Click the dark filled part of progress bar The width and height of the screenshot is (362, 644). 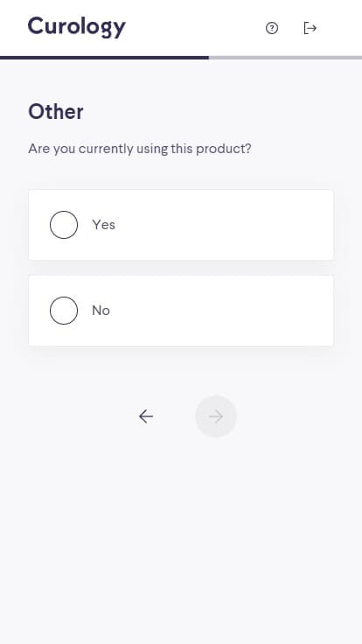(x=104, y=58)
